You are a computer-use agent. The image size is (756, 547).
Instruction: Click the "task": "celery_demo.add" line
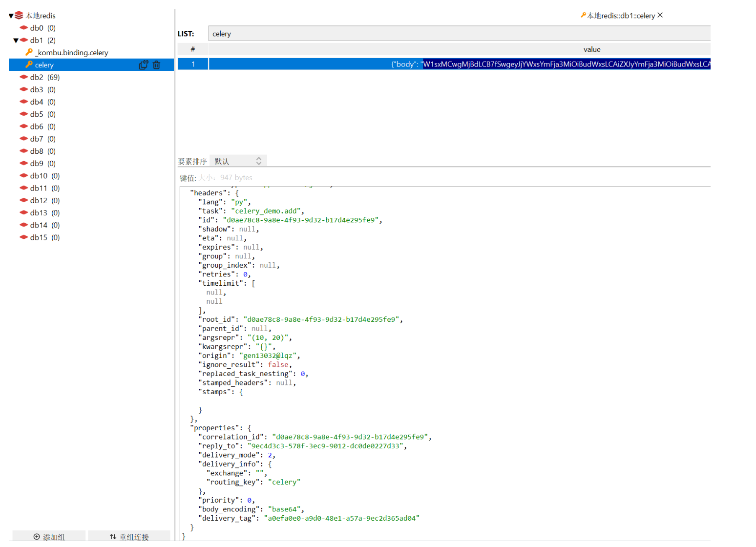252,211
